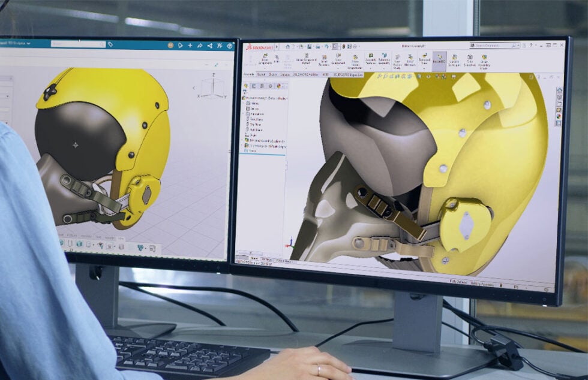
Task: Switch to the Sketch ribbon tab
Action: click(x=272, y=74)
